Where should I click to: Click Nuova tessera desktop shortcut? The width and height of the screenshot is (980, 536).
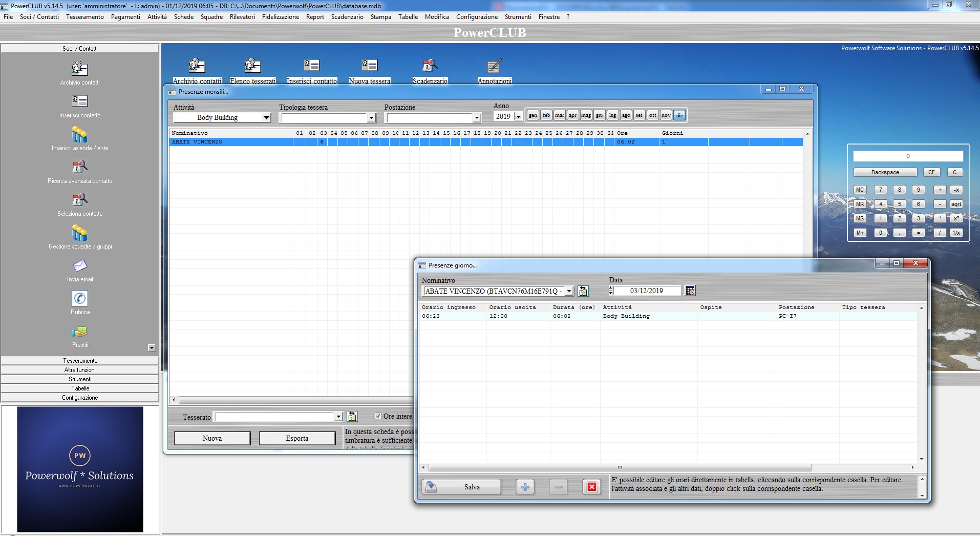370,71
